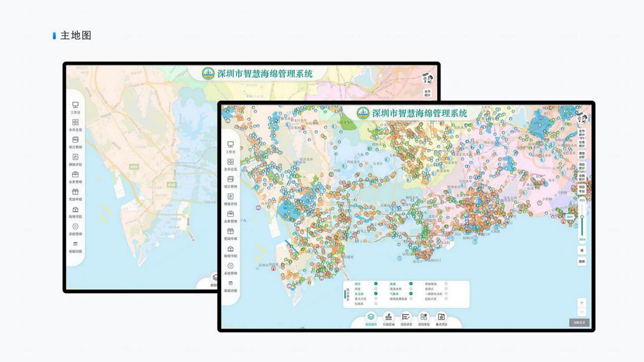Select the 行政区域 bottom tab
644x362 pixels.
pyautogui.click(x=389, y=320)
